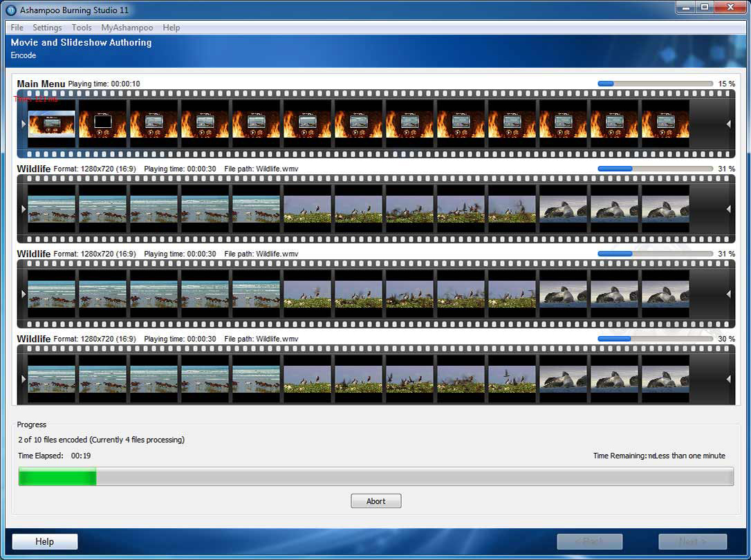The height and width of the screenshot is (560, 751).
Task: Click right arrow on second Wildlife filmstrip
Action: pyautogui.click(x=728, y=295)
